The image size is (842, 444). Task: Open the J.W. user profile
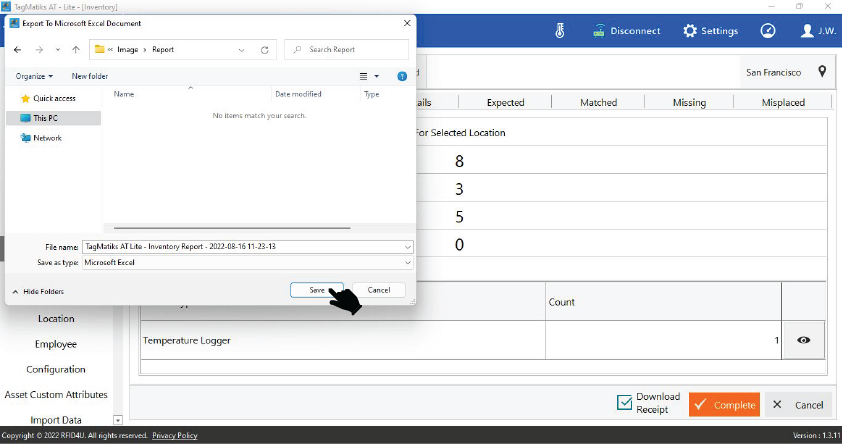point(819,30)
